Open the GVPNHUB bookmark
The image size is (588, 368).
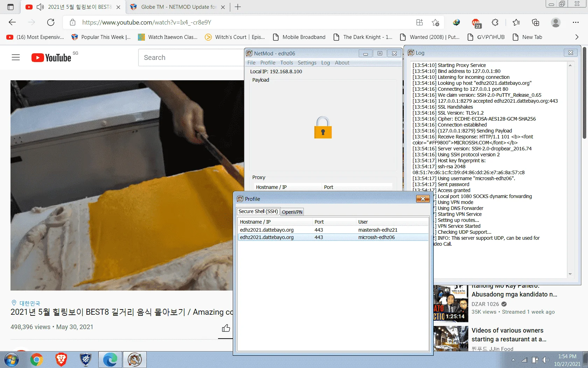486,37
